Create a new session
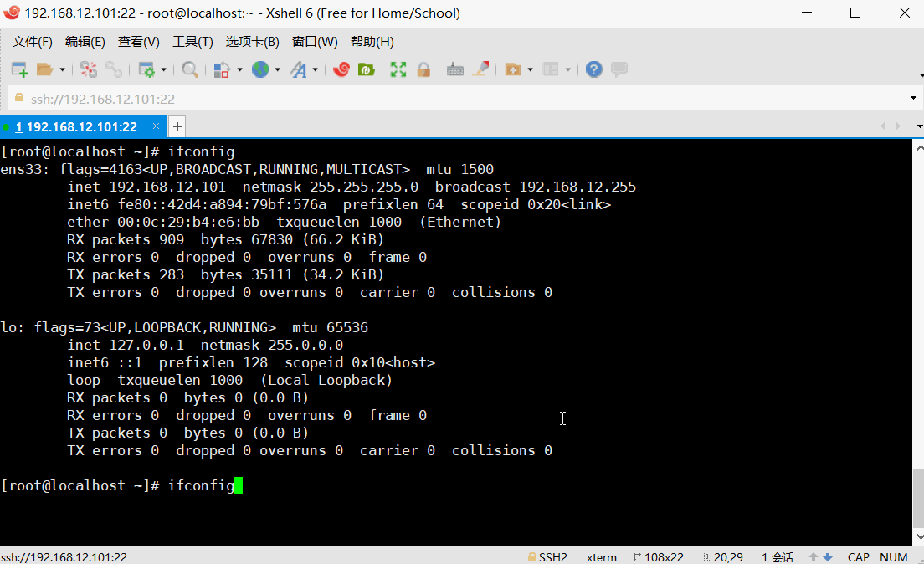 coord(18,69)
